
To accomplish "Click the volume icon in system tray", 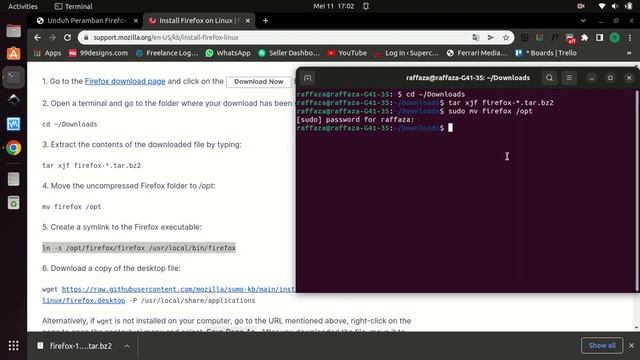I will click(615, 6).
